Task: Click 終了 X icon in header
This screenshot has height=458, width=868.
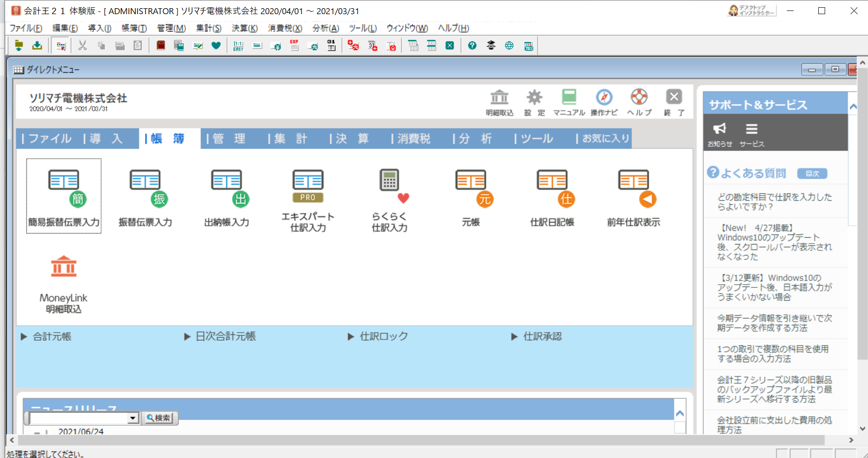Action: 674,103
